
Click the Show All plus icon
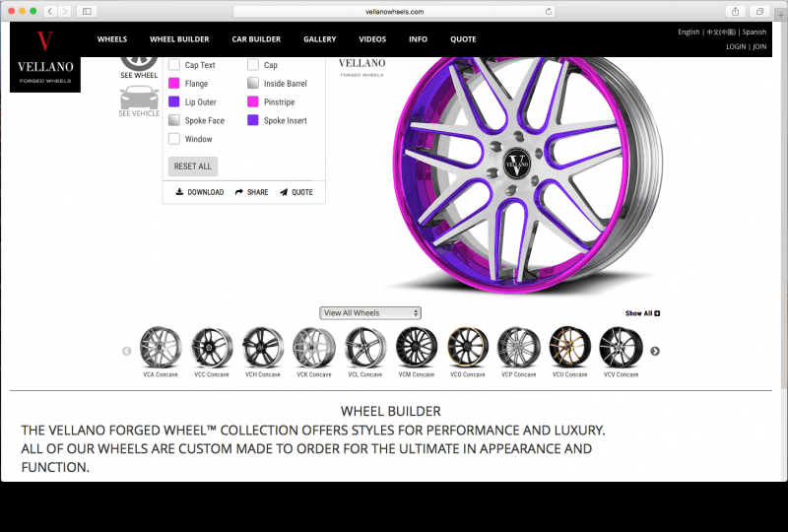pos(657,313)
